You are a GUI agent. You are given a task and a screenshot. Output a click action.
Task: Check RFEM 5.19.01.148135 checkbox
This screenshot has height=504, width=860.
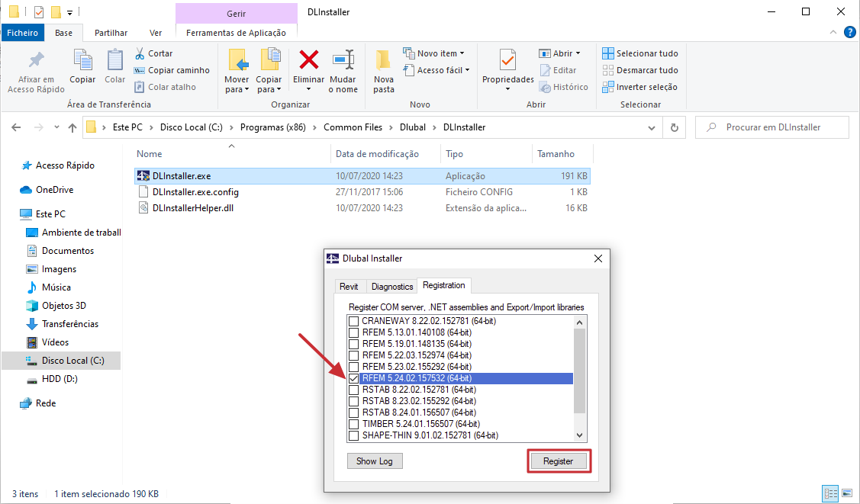(354, 344)
